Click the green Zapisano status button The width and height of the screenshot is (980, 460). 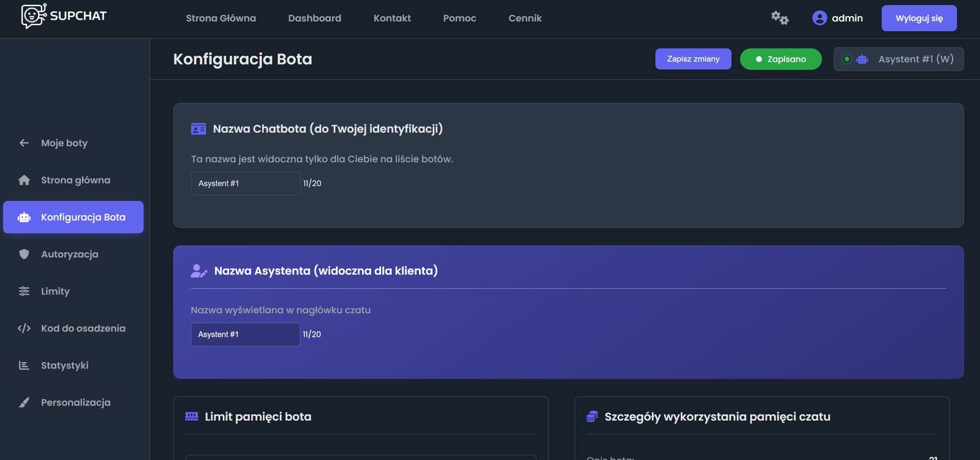click(x=780, y=59)
